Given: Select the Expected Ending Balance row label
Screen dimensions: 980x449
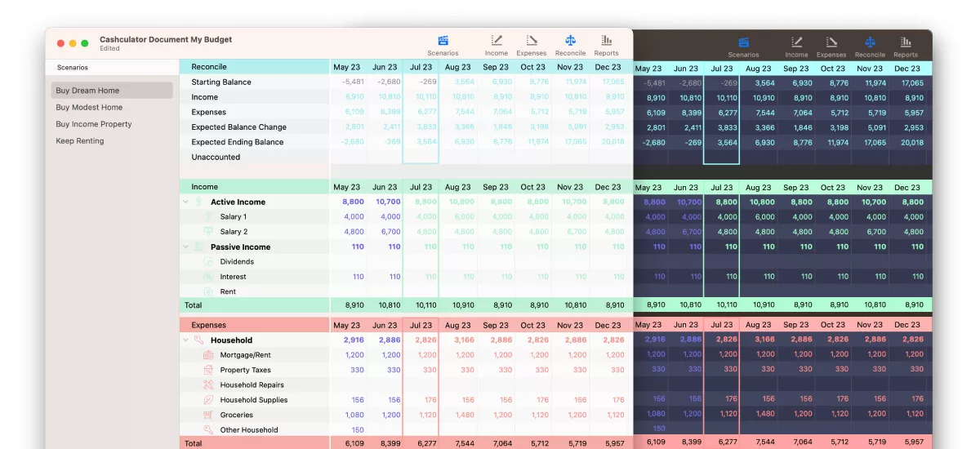Looking at the screenshot, I should [238, 142].
